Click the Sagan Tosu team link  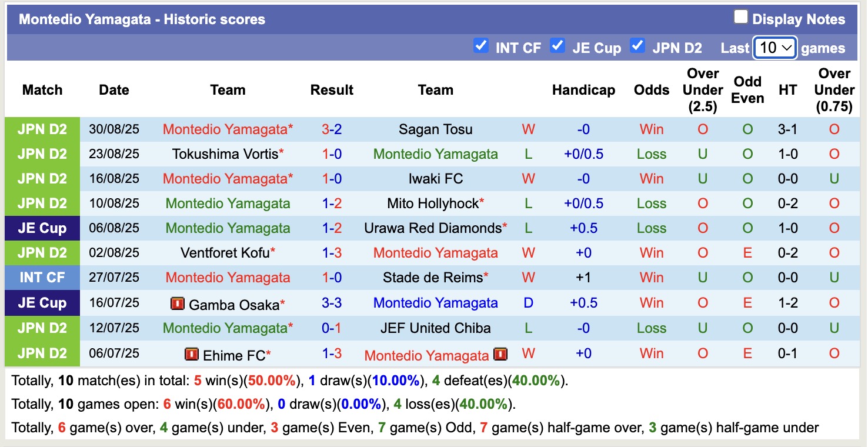point(435,129)
